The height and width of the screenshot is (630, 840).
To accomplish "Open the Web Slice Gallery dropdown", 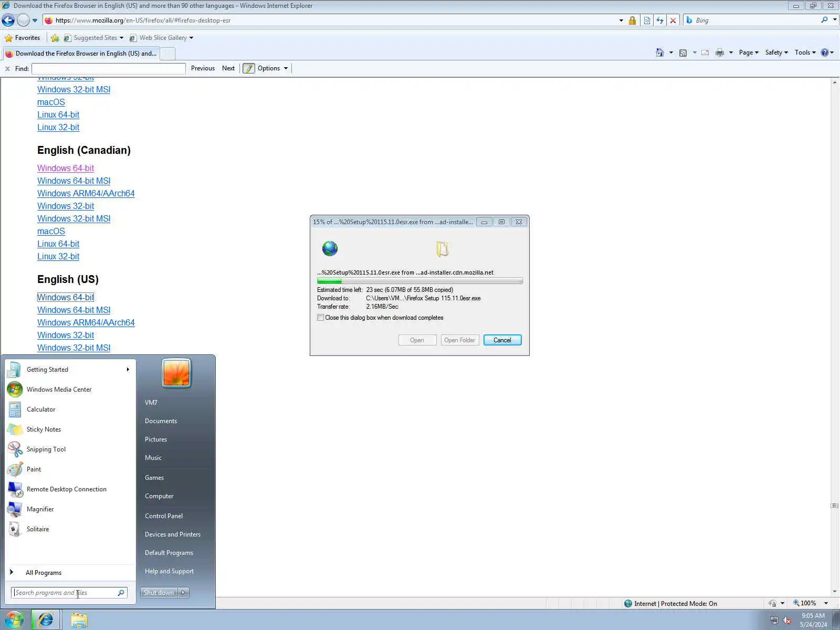I will pos(191,38).
